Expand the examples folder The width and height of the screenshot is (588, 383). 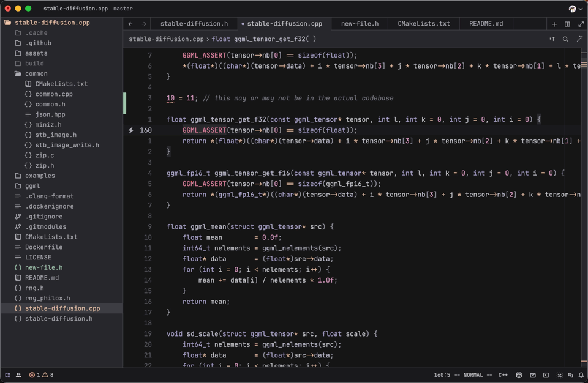tap(61, 176)
